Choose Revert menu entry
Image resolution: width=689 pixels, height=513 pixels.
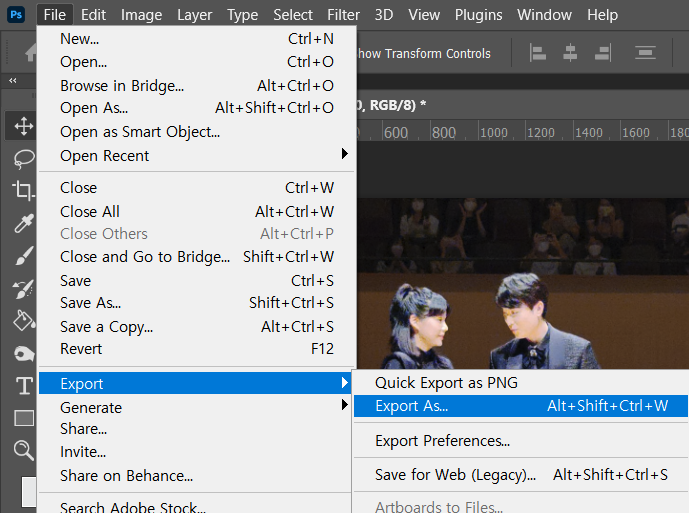pos(197,349)
